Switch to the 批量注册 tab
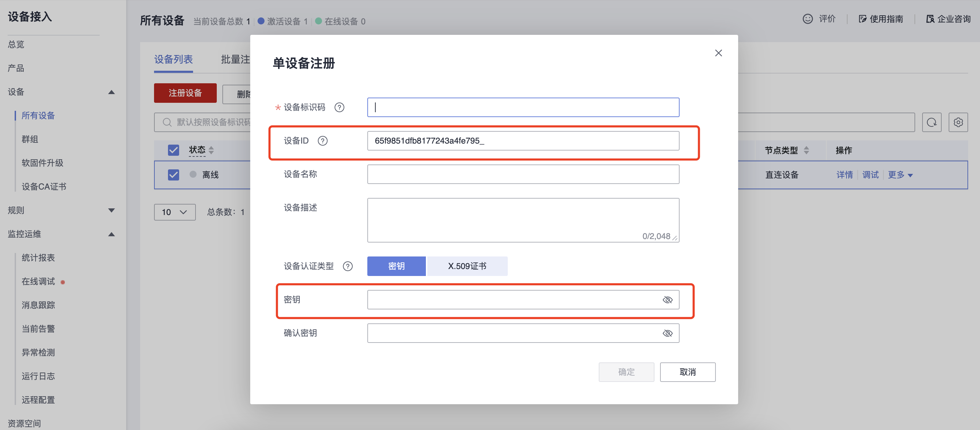Viewport: 980px width, 430px height. click(x=236, y=60)
